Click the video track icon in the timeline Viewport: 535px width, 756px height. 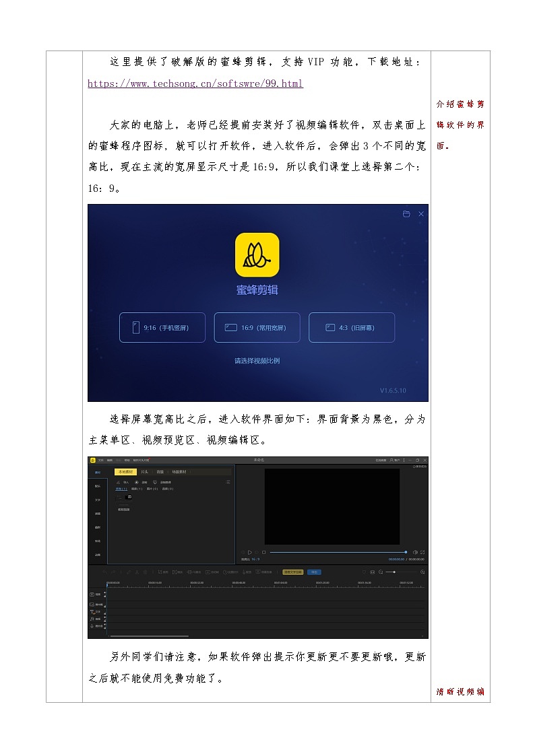[x=92, y=594]
